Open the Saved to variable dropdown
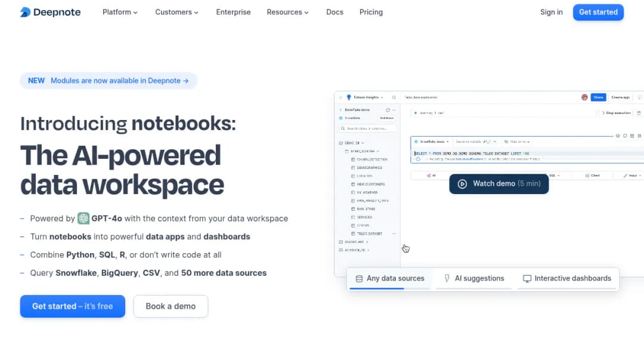644x363 pixels. (x=476, y=141)
